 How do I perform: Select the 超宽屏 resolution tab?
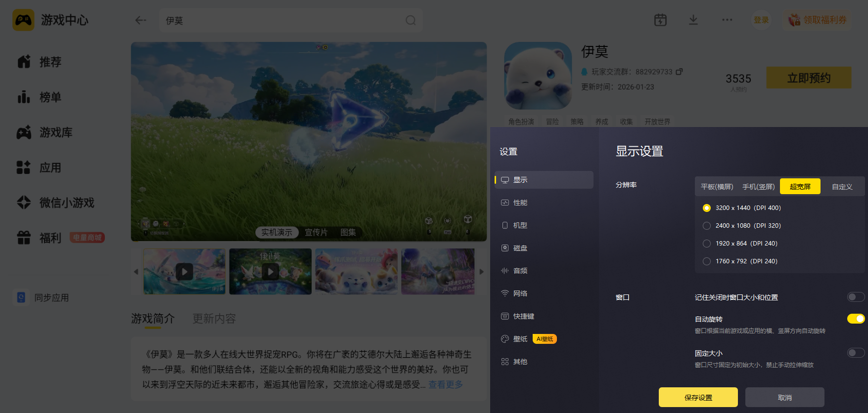click(800, 186)
